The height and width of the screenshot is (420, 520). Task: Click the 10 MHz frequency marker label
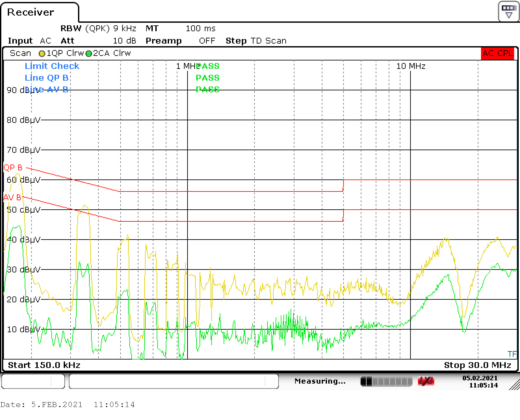411,66
